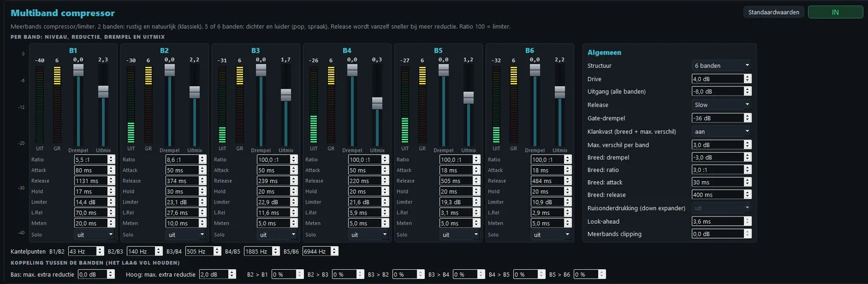The height and width of the screenshot is (284, 868).
Task: Click the B3/B4 crossover field 505 Hz
Action: point(203,252)
